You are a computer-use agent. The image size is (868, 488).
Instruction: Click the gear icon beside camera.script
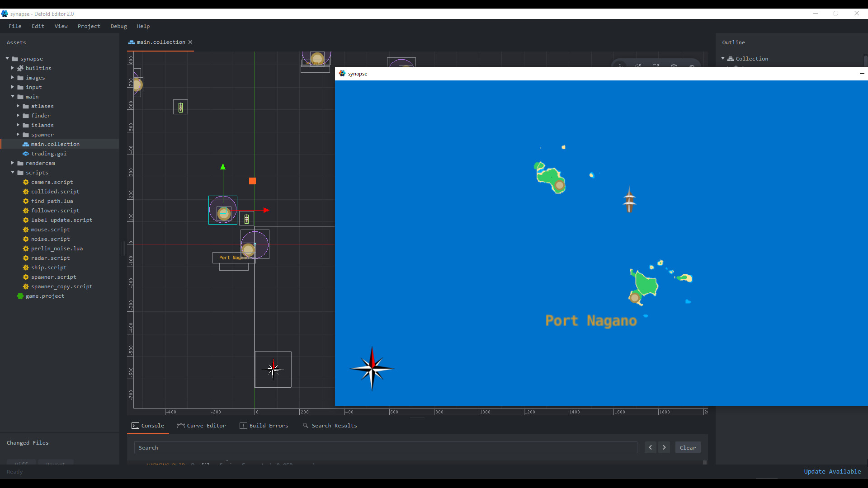(x=26, y=182)
